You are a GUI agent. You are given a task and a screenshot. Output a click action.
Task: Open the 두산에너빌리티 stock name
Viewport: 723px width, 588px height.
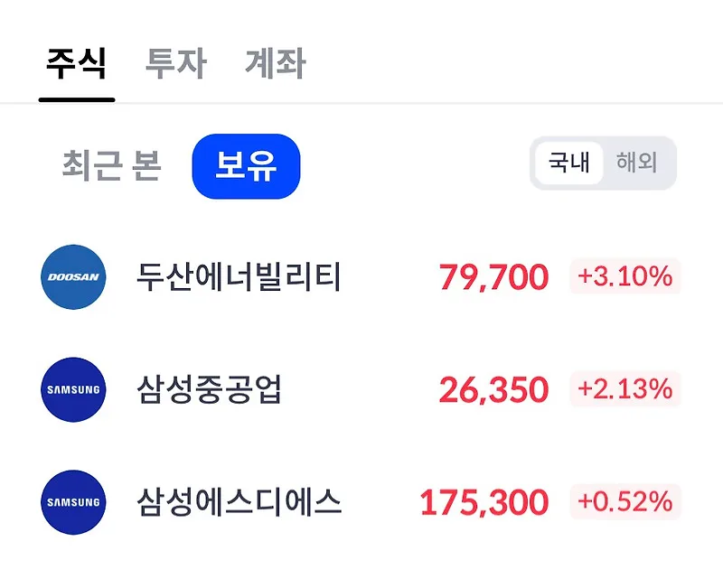[x=239, y=277]
